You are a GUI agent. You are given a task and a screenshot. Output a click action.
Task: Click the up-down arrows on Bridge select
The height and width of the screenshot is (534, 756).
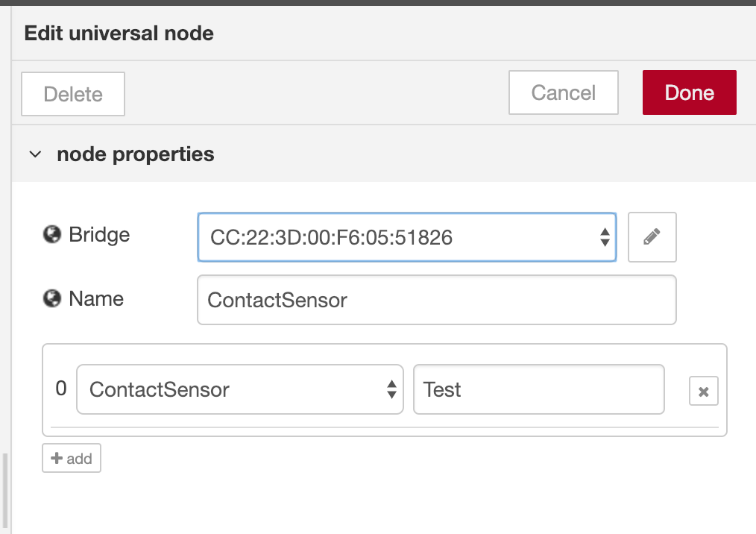605,237
